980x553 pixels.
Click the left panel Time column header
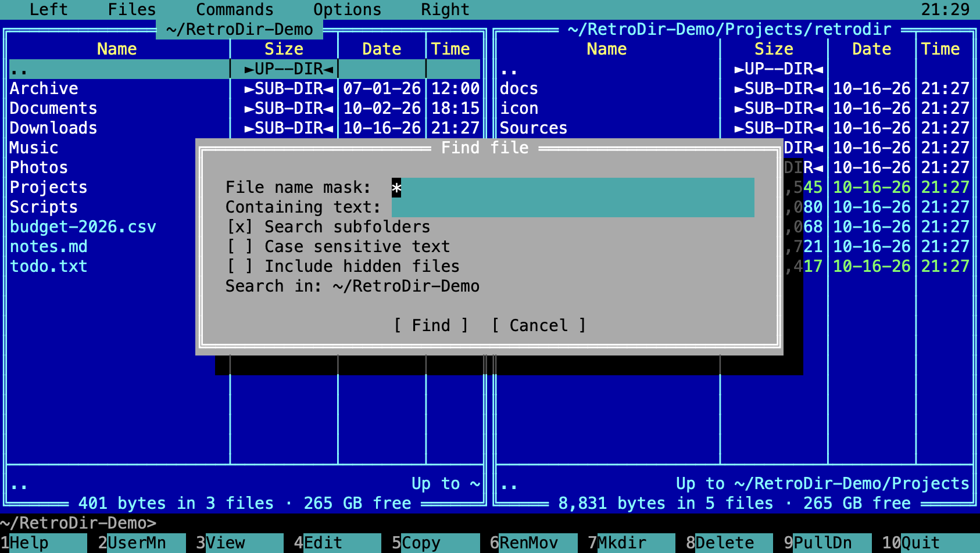click(x=450, y=49)
